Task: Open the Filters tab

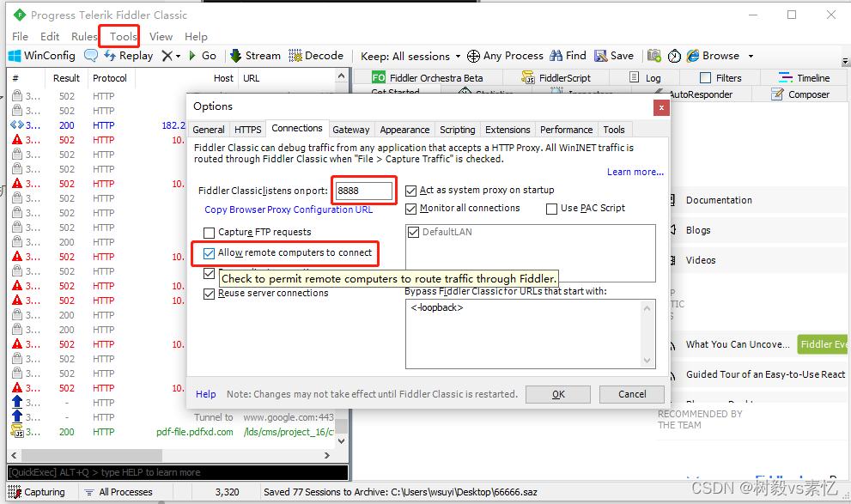Action: coord(720,77)
